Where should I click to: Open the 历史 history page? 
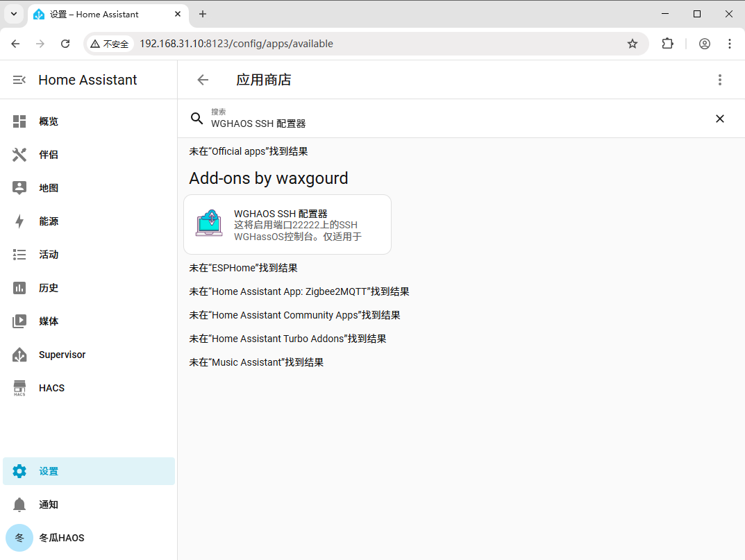coord(89,288)
